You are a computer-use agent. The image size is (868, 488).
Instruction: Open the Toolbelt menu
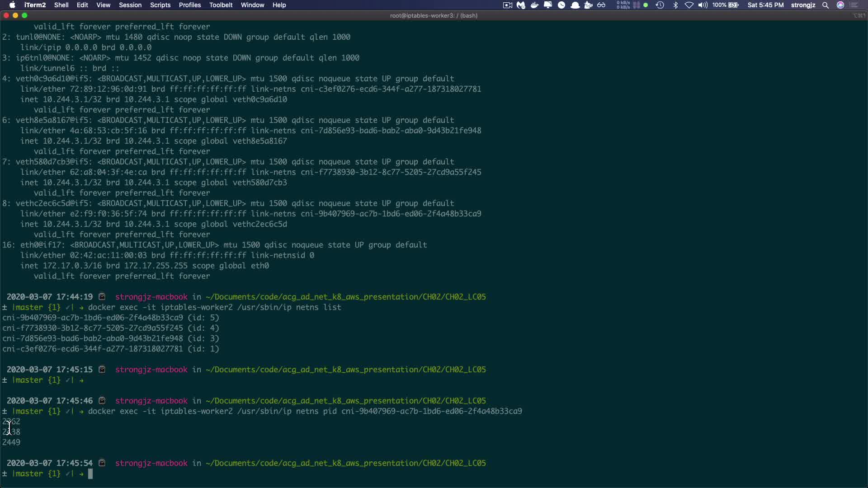coord(221,5)
